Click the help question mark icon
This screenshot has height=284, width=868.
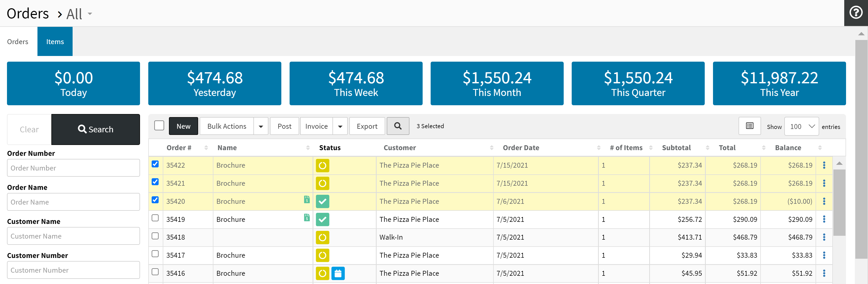click(x=856, y=13)
